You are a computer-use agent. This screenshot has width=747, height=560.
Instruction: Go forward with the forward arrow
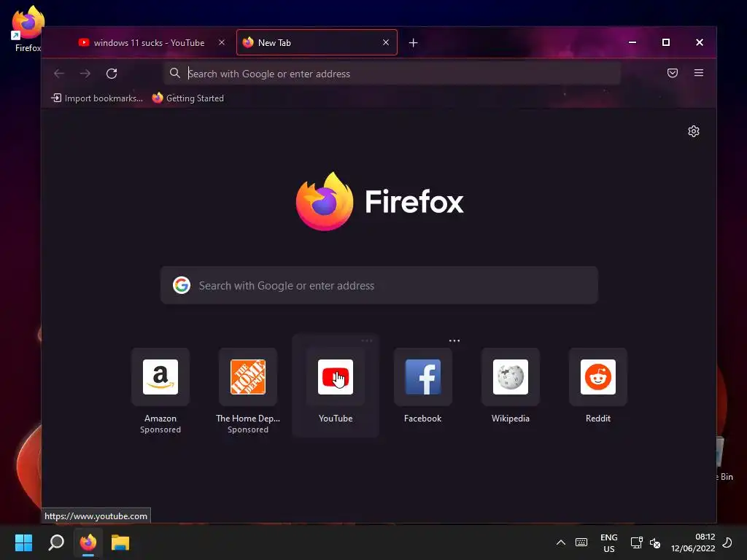click(x=85, y=74)
